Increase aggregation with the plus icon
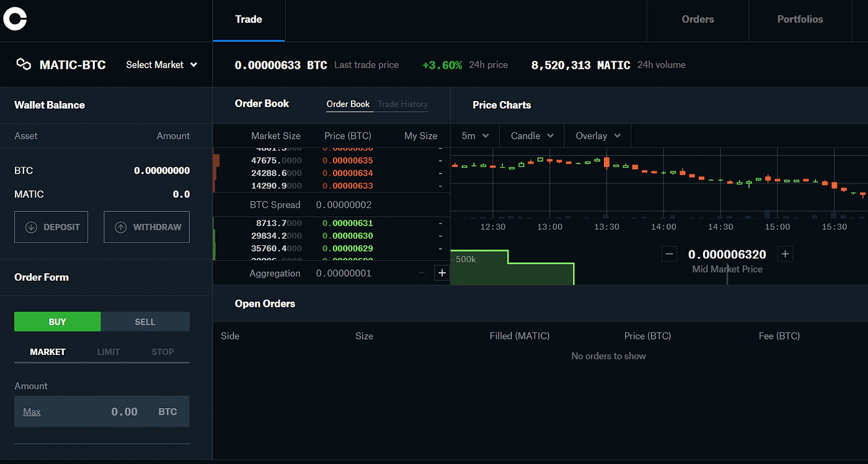The height and width of the screenshot is (464, 868). [442, 273]
